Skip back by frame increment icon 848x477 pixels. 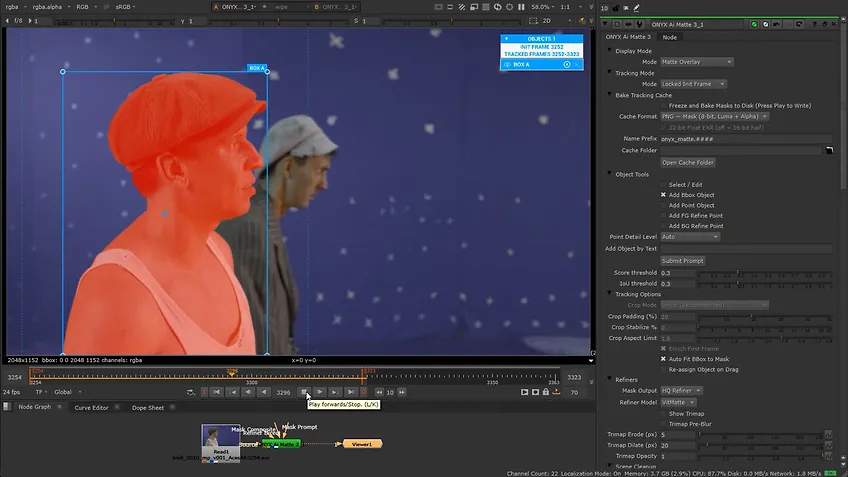[x=379, y=392]
